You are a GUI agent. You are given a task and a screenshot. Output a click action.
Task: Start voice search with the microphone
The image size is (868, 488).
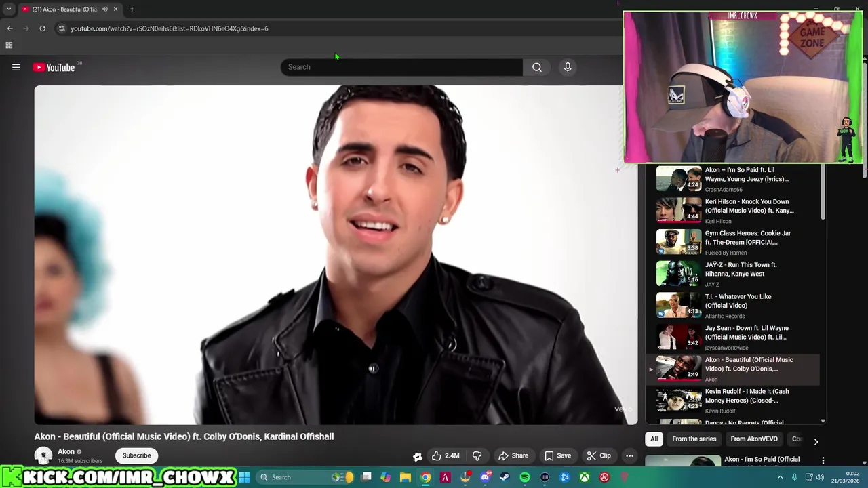click(x=568, y=67)
